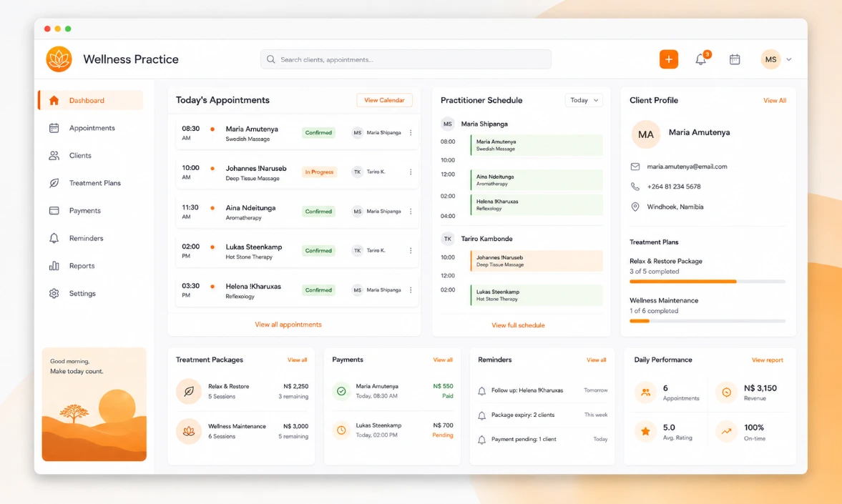The height and width of the screenshot is (504, 842).
Task: Click the orange plus add button
Action: coord(669,59)
